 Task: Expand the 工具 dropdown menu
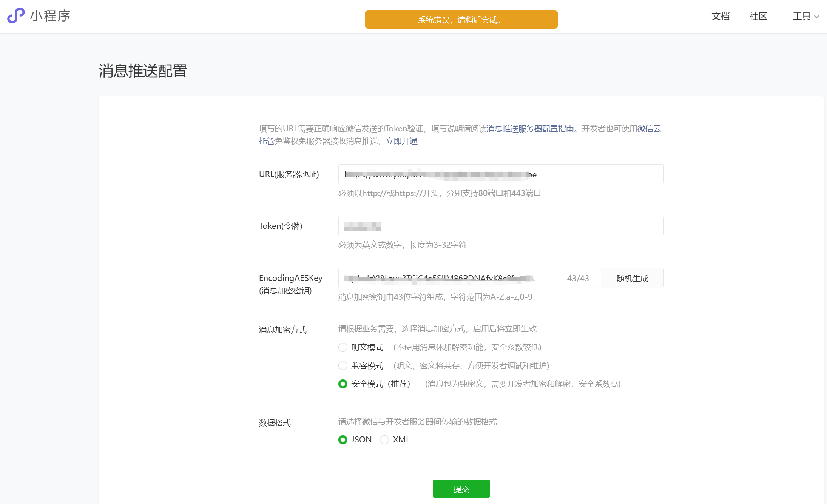pyautogui.click(x=805, y=16)
